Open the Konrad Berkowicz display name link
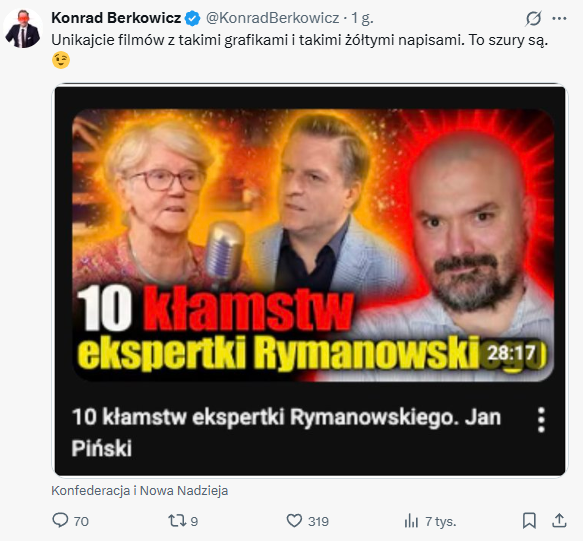Viewport: 583px width, 541px height. (x=116, y=18)
